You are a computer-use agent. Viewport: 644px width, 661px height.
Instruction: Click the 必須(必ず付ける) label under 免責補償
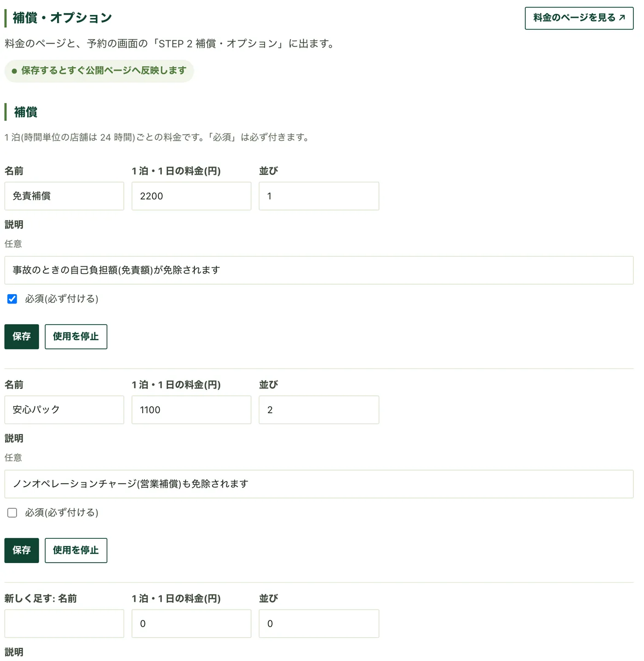pos(62,299)
